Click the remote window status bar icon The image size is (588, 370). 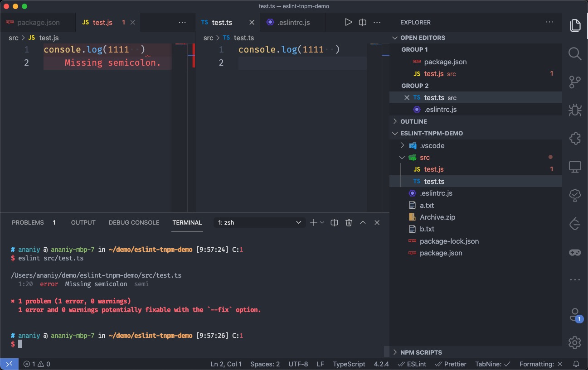click(10, 364)
